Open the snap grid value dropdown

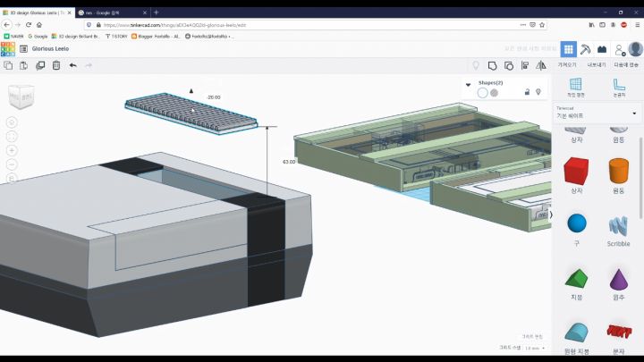coord(535,348)
